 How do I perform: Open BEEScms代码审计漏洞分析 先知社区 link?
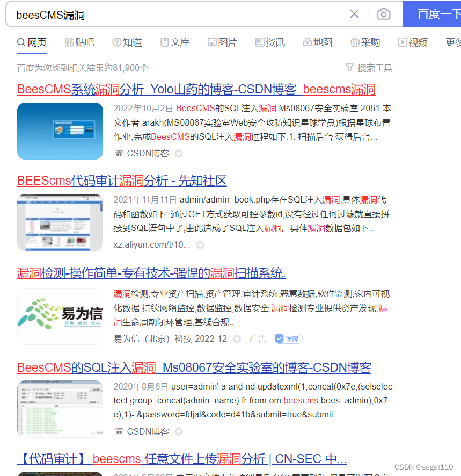(122, 181)
